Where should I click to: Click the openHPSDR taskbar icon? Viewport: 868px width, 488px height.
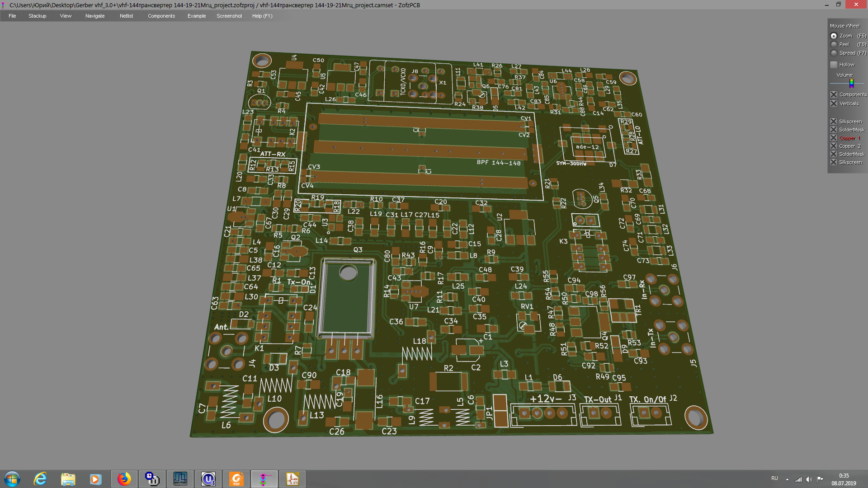(x=180, y=479)
